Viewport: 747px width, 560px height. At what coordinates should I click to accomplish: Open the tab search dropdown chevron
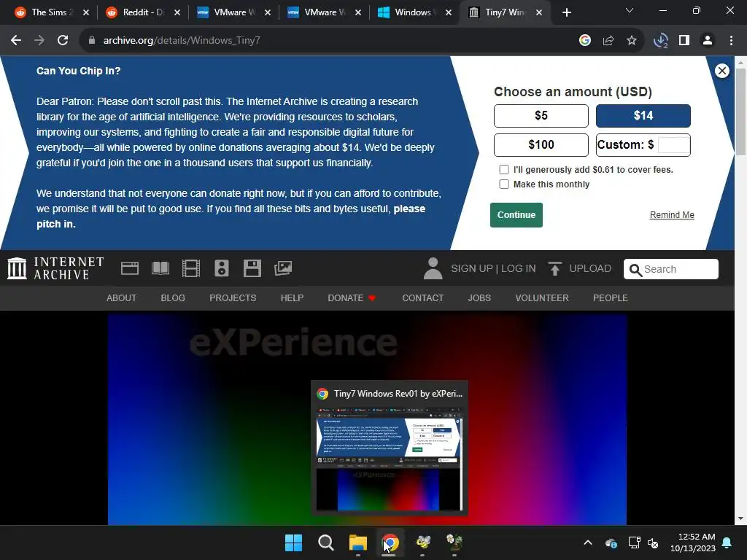(x=630, y=10)
